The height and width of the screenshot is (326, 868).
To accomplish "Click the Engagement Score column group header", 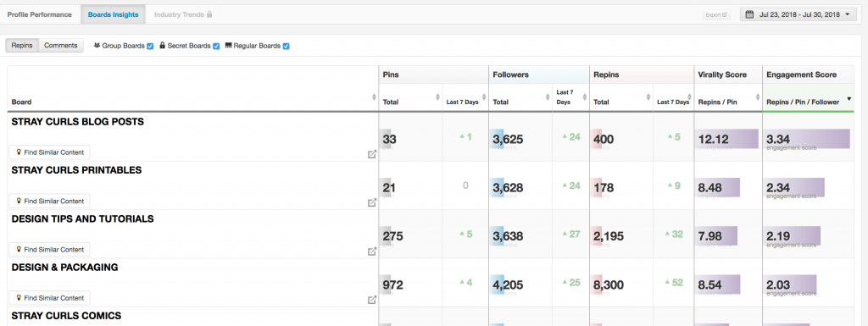I will [808, 75].
